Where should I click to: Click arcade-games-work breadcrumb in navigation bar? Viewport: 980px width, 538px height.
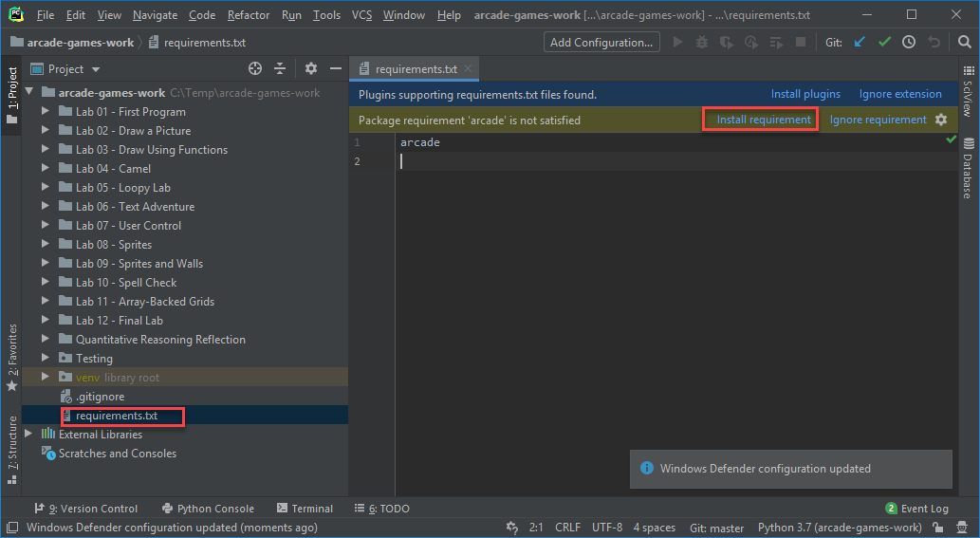(72, 43)
